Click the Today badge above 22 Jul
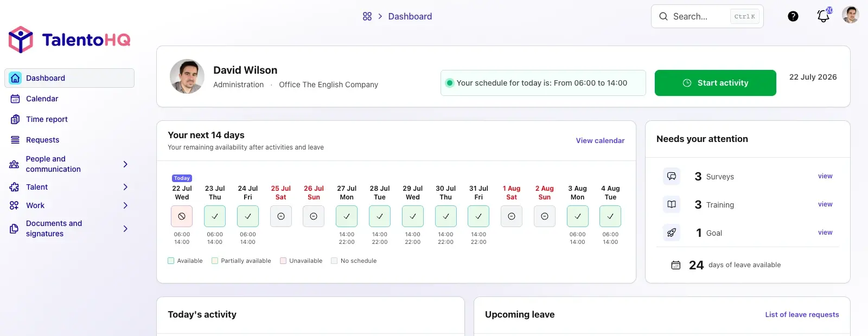 coord(182,178)
